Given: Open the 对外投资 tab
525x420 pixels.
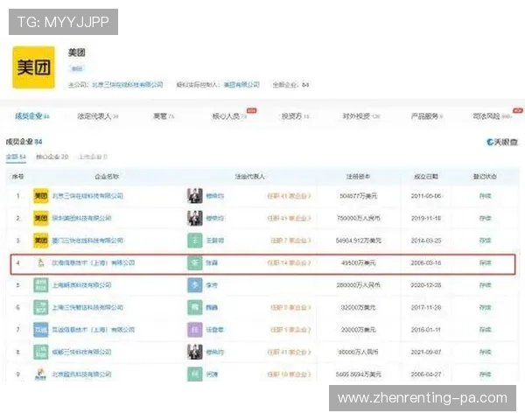Looking at the screenshot, I should tap(360, 116).
